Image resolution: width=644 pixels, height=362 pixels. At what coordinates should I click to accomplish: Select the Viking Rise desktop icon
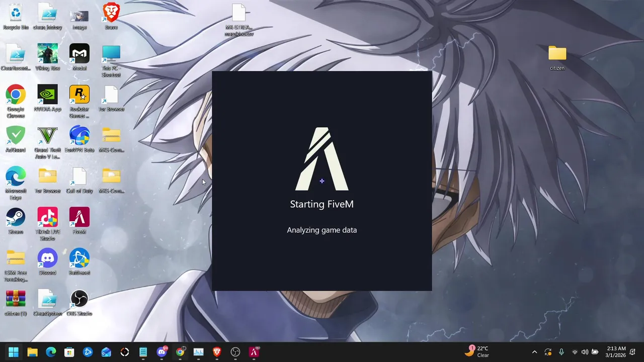click(x=47, y=57)
